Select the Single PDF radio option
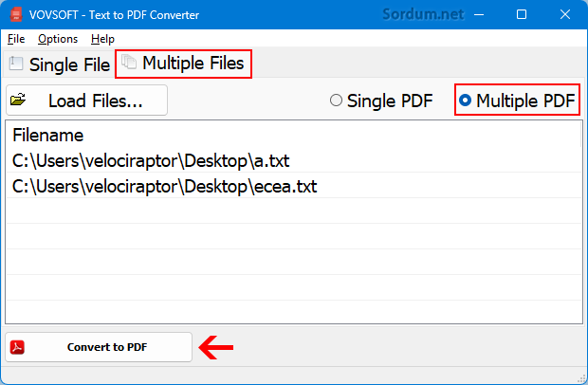Viewport: 588px width, 385px height. pos(381,101)
